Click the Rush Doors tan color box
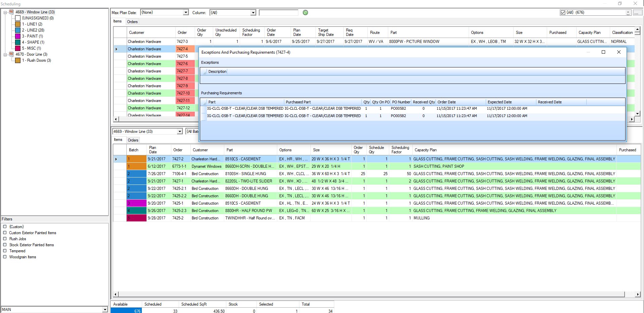The image size is (644, 313). click(x=18, y=60)
